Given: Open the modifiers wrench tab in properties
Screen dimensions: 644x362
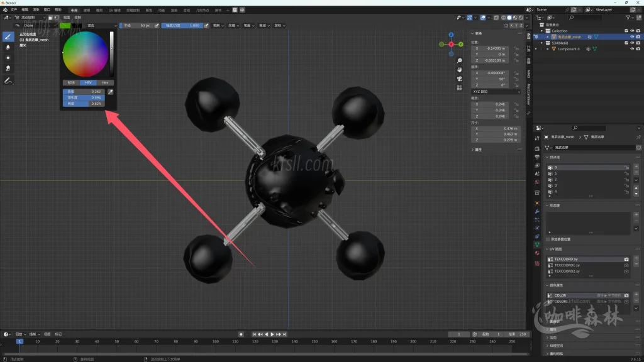Looking at the screenshot, I should pos(537,211).
